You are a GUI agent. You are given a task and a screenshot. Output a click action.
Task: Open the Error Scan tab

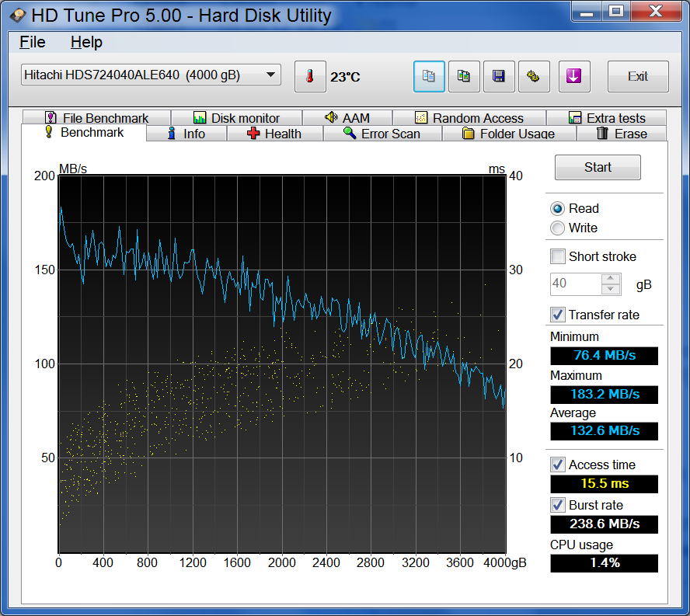click(382, 134)
